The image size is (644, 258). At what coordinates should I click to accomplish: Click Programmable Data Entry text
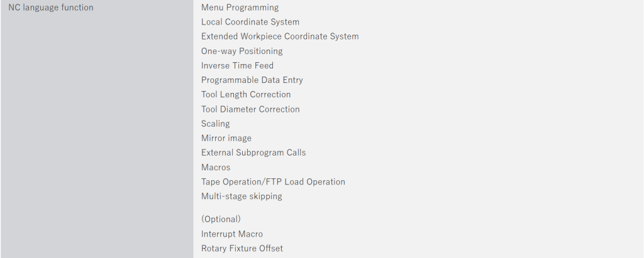[252, 80]
